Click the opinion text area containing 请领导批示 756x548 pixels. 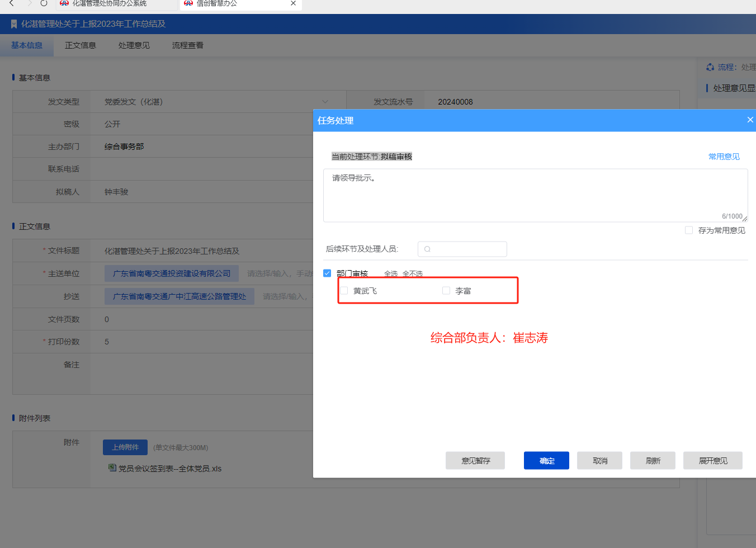click(x=536, y=196)
